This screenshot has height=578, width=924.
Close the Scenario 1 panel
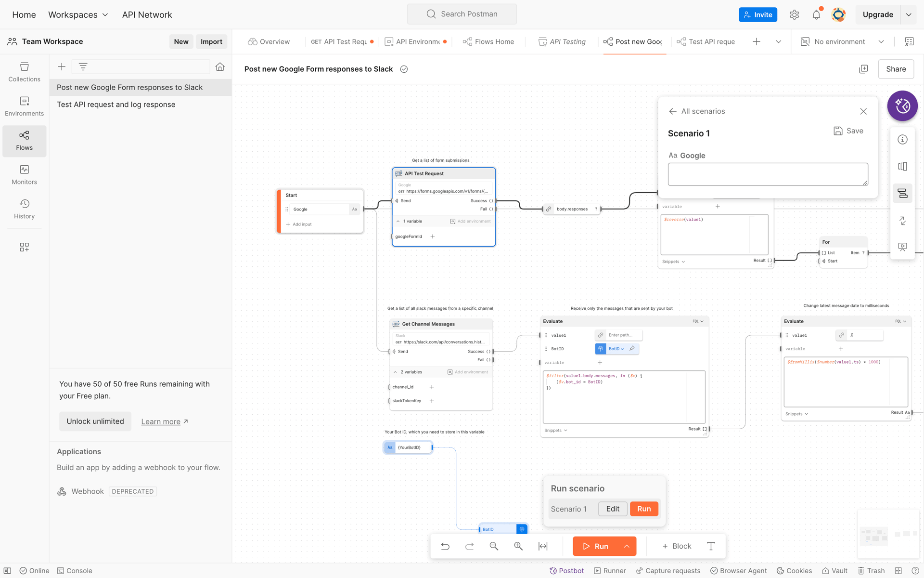(x=863, y=111)
